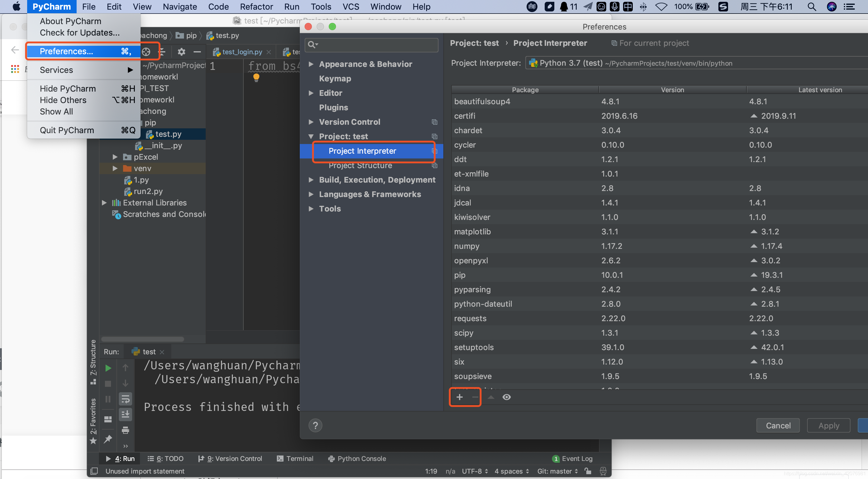868x479 pixels.
Task: Click the project tree horizontal scrollbar
Action: pos(143,339)
